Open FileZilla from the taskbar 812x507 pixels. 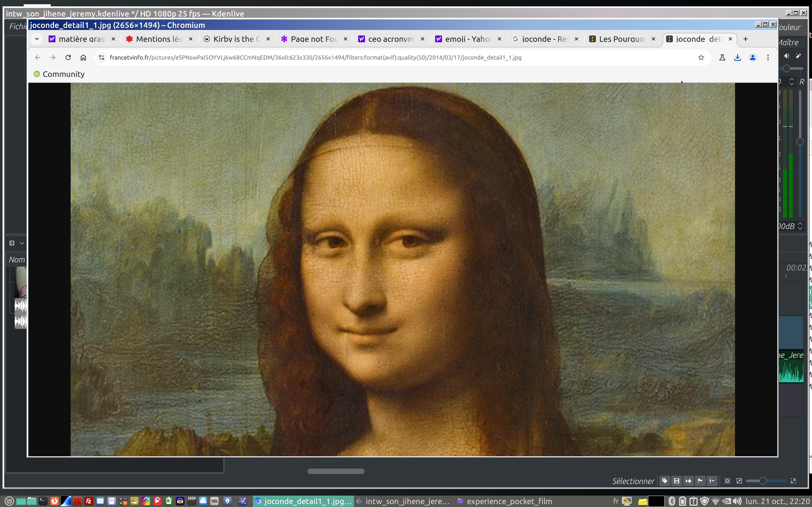89,501
